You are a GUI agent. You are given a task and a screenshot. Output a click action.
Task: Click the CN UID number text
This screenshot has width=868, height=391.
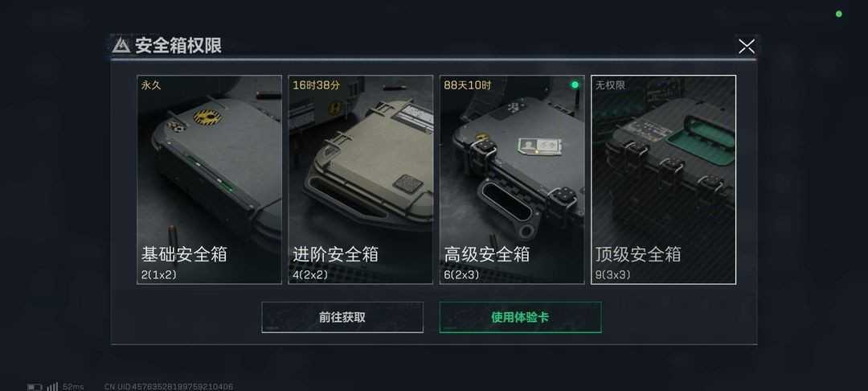pos(168,386)
